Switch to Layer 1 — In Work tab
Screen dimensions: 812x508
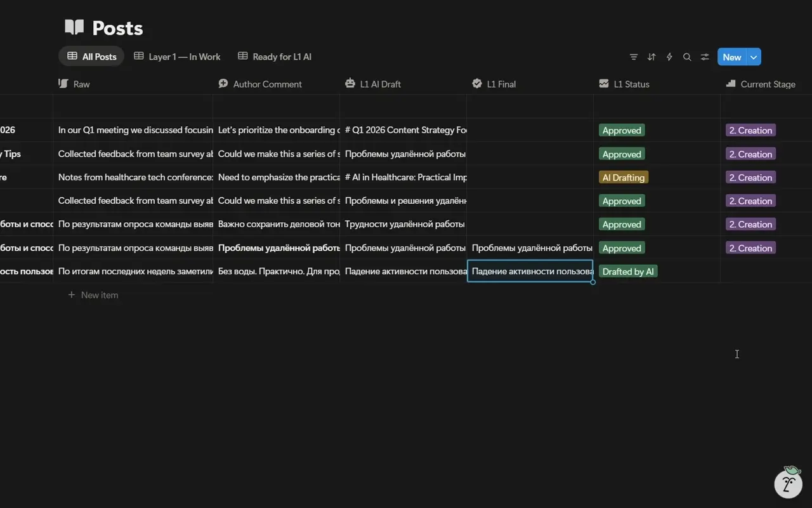pos(177,57)
